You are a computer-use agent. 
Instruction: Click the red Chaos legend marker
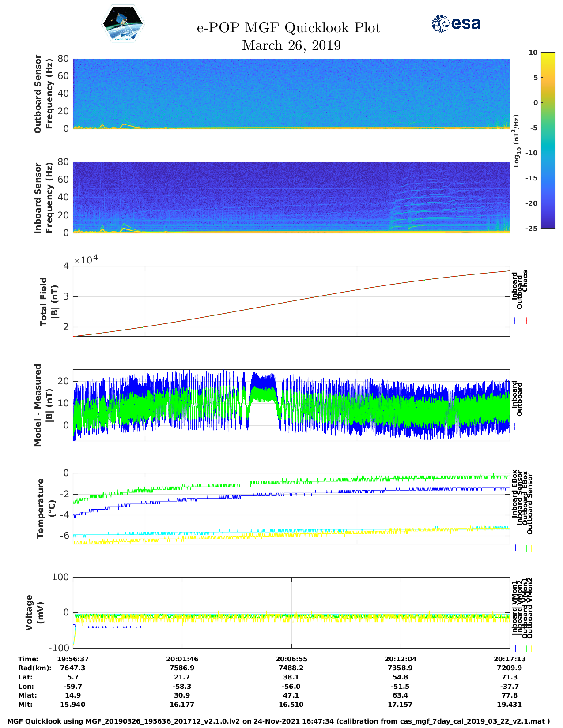[526, 321]
